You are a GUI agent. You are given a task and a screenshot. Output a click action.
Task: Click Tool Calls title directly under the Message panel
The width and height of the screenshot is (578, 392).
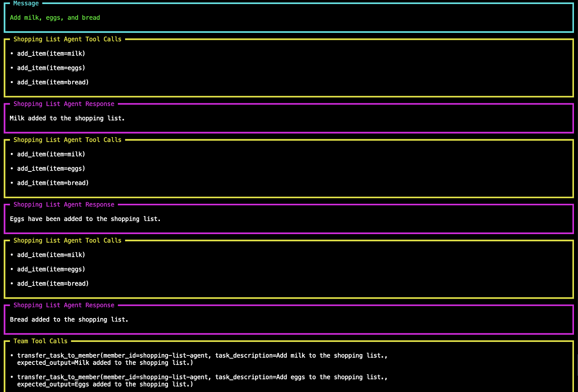pos(68,39)
